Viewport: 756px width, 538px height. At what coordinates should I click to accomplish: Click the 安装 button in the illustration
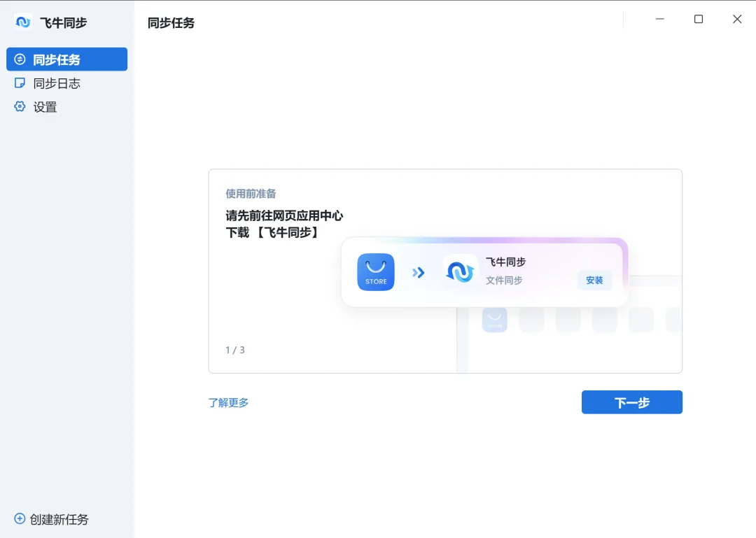pos(594,280)
